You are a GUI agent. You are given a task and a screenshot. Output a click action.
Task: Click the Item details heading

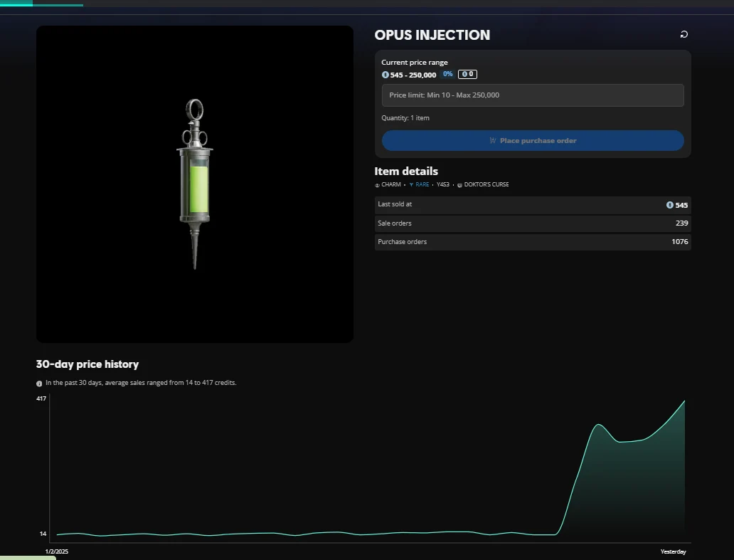[406, 171]
